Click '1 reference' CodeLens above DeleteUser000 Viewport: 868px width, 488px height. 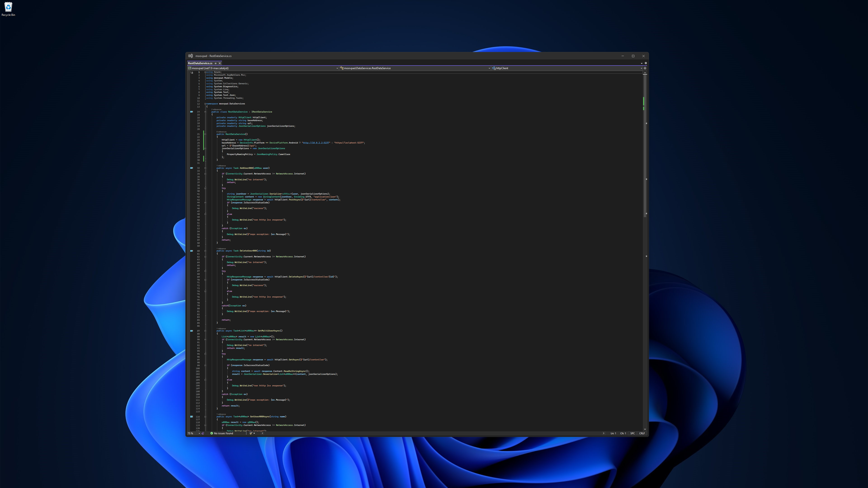click(x=221, y=249)
